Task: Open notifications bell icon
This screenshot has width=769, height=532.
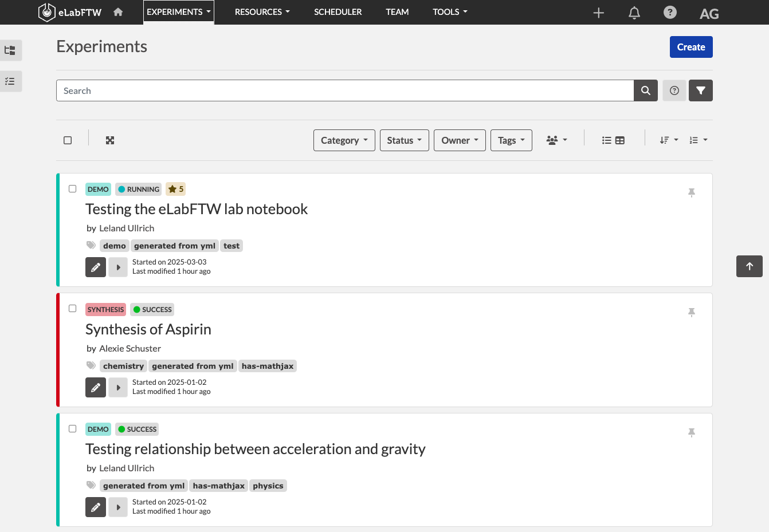Action: 634,13
